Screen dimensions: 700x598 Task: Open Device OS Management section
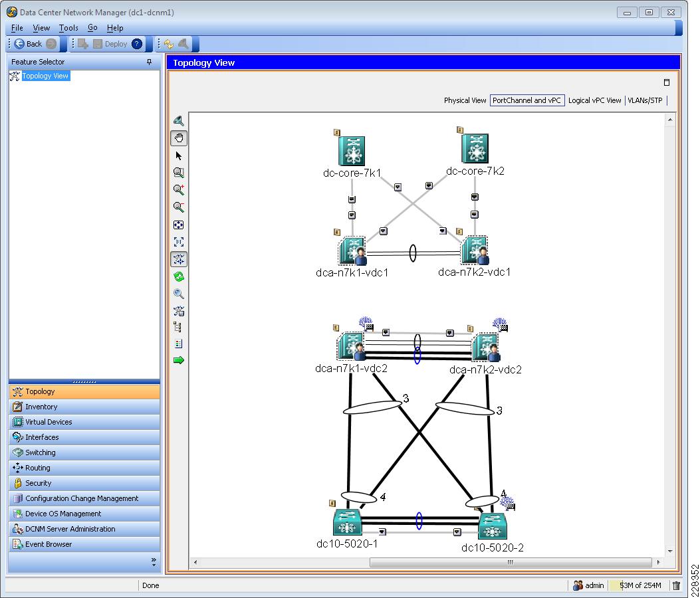pyautogui.click(x=84, y=514)
